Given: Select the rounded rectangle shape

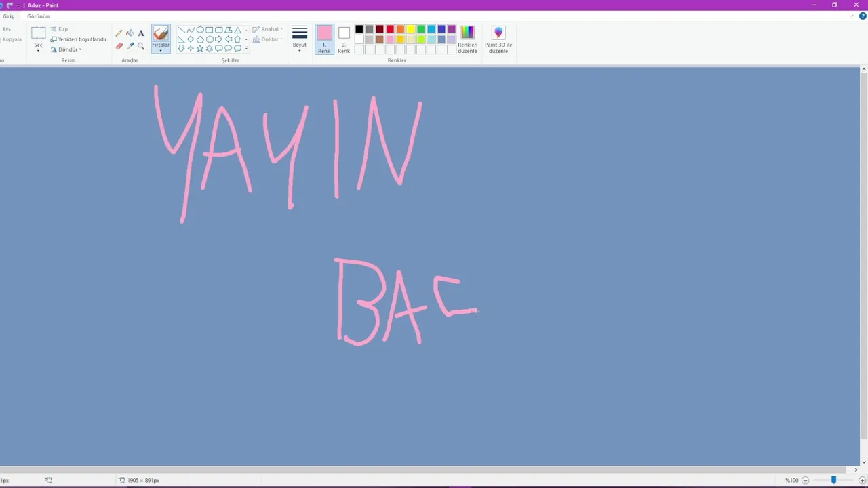Looking at the screenshot, I should [219, 30].
